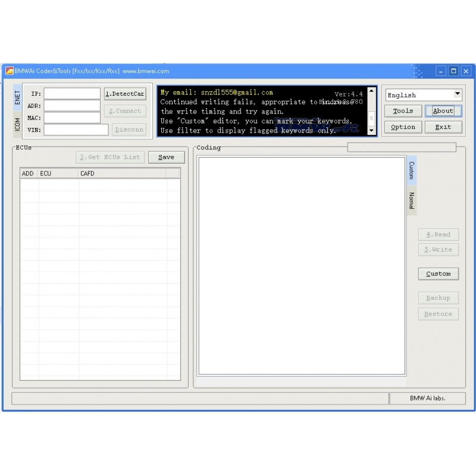Click the About button
Screen dimensions: 476x476
pos(443,111)
